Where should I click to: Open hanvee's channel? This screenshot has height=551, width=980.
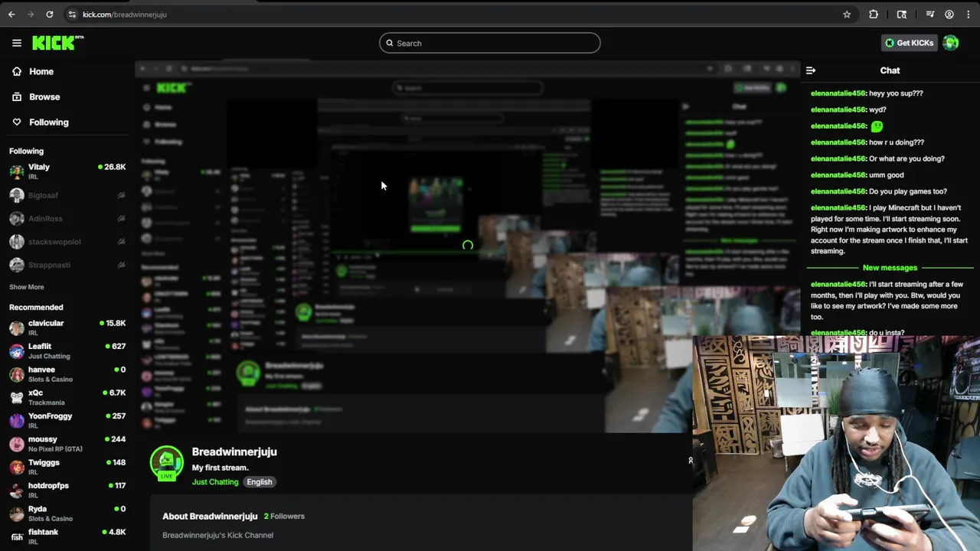click(67, 374)
